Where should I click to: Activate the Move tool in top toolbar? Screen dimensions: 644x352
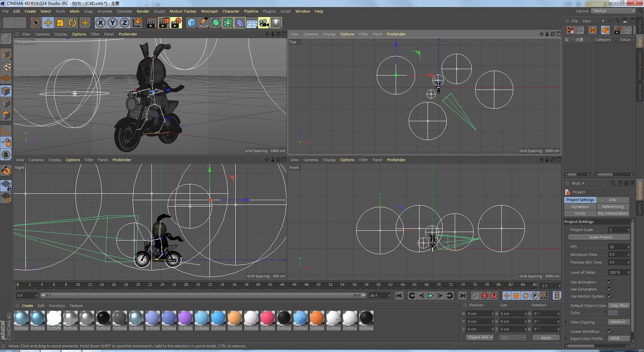tap(48, 23)
